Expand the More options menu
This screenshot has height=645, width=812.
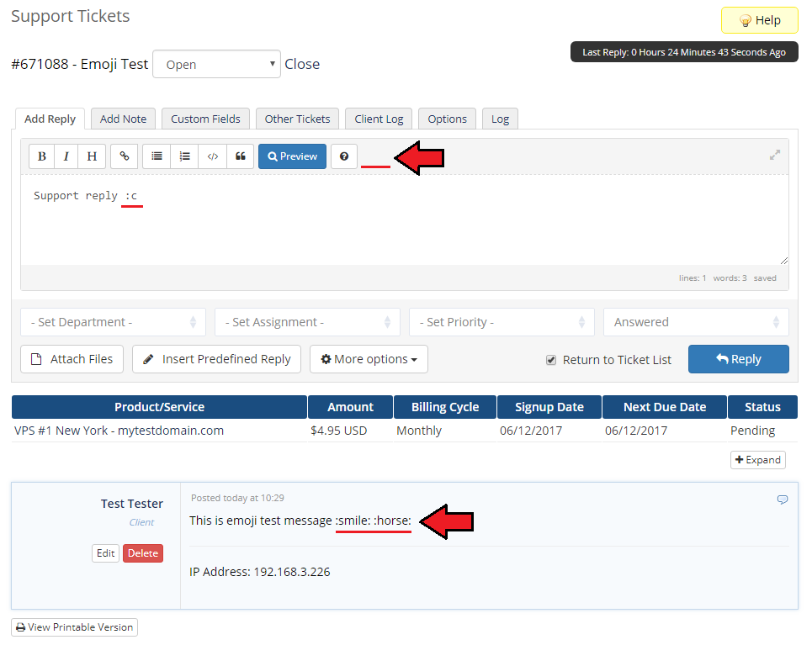(x=369, y=359)
